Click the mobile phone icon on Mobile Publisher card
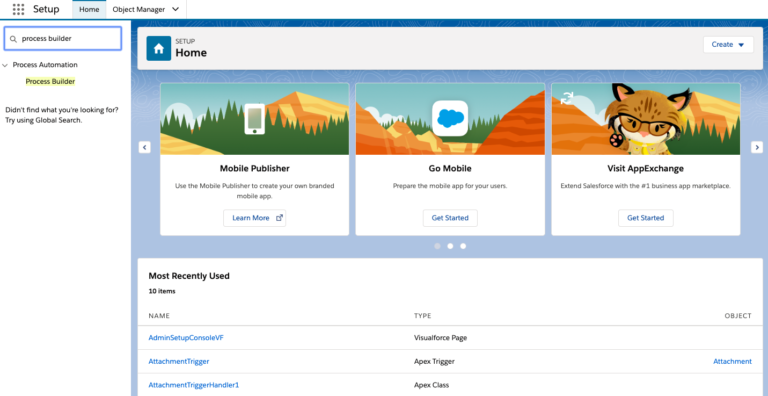This screenshot has height=396, width=768. point(255,119)
